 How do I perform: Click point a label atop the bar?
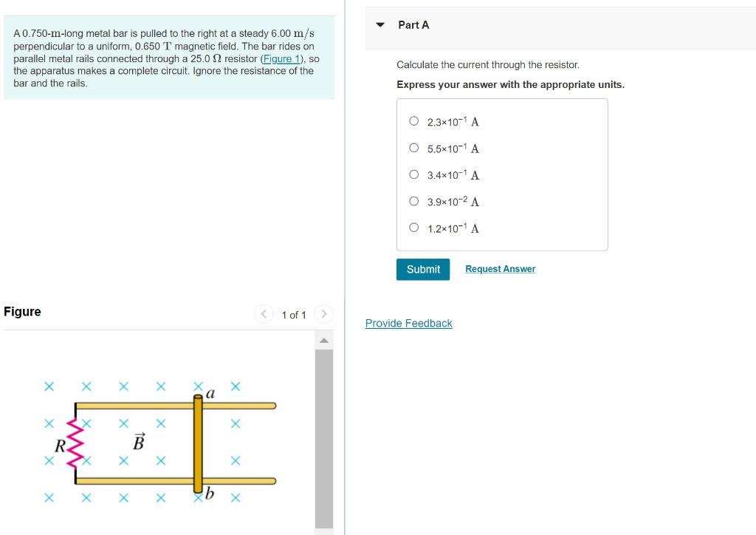click(210, 393)
